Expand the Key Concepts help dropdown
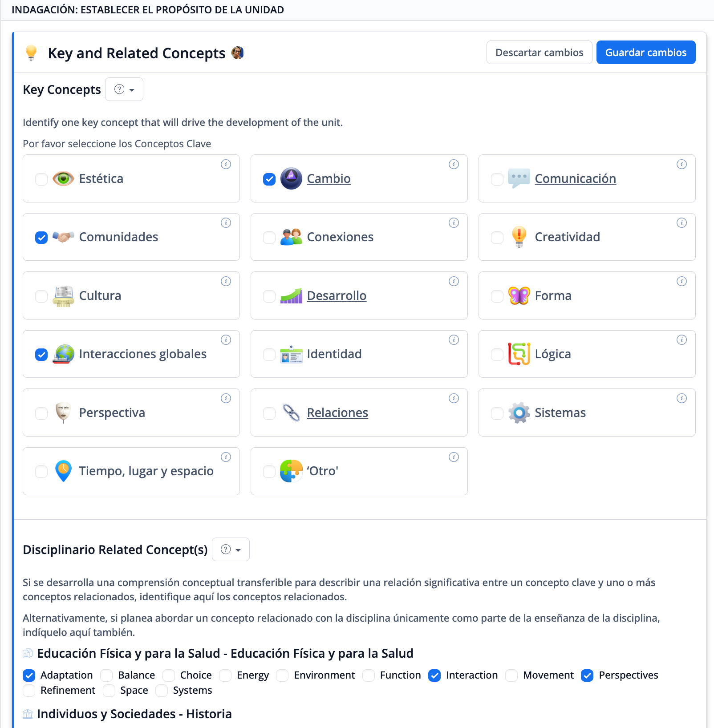The width and height of the screenshot is (714, 728). click(124, 89)
